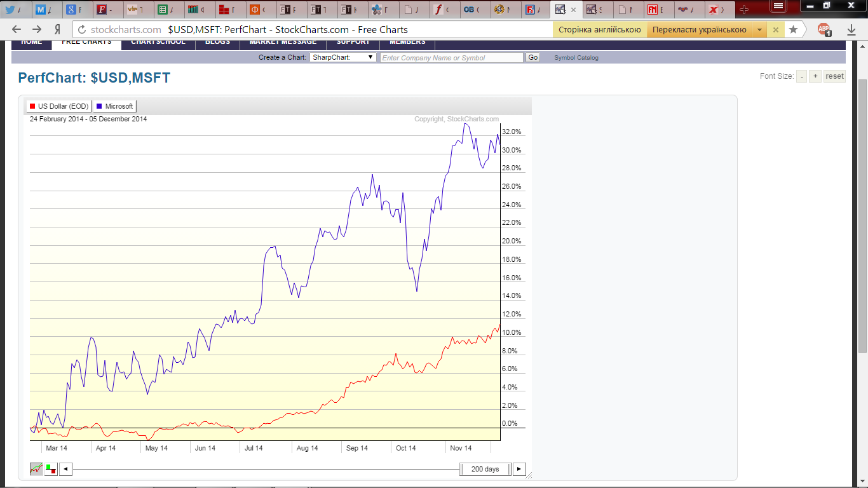Switch to the red X icon tab
Screen dimensions: 868x488
click(x=717, y=10)
